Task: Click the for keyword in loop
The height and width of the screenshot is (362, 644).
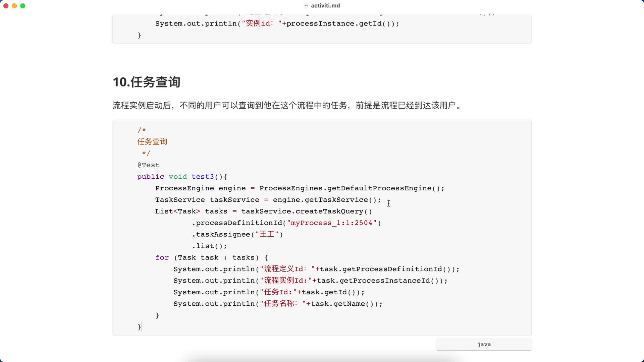Action: pos(162,257)
